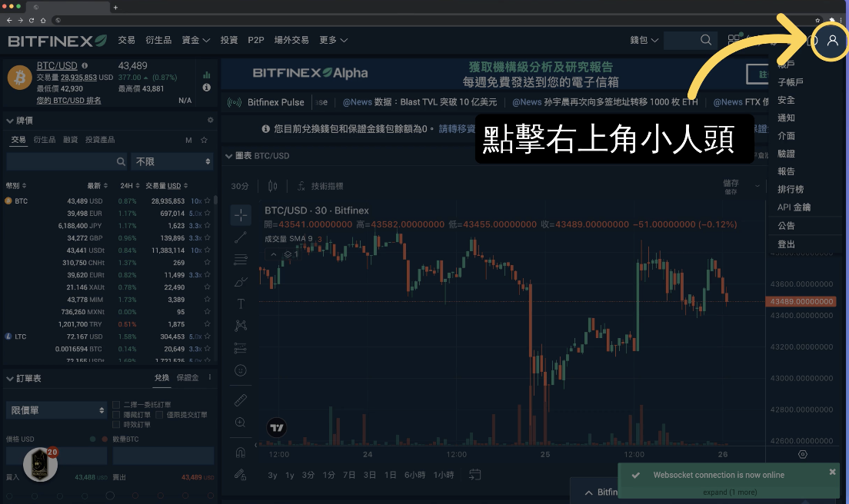Open the 資金 dropdown menu

tap(195, 40)
